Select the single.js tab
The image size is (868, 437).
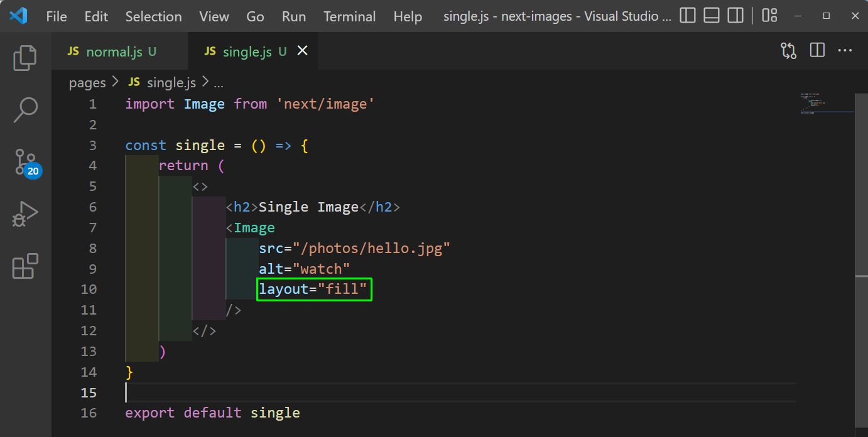tap(252, 51)
